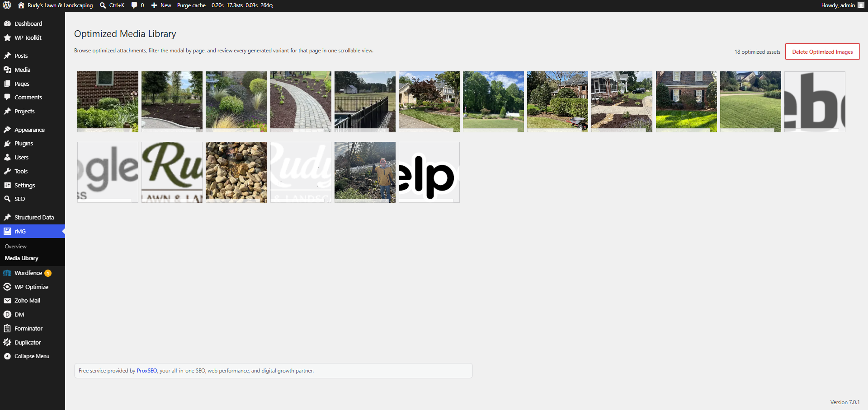Viewport: 868px width, 410px height.
Task: Click the Optimized Media Library heading
Action: click(125, 34)
